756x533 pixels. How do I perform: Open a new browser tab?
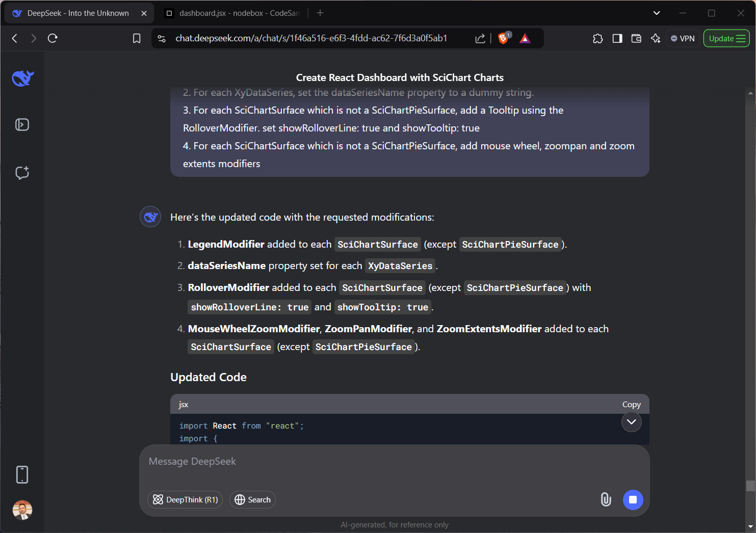point(320,13)
